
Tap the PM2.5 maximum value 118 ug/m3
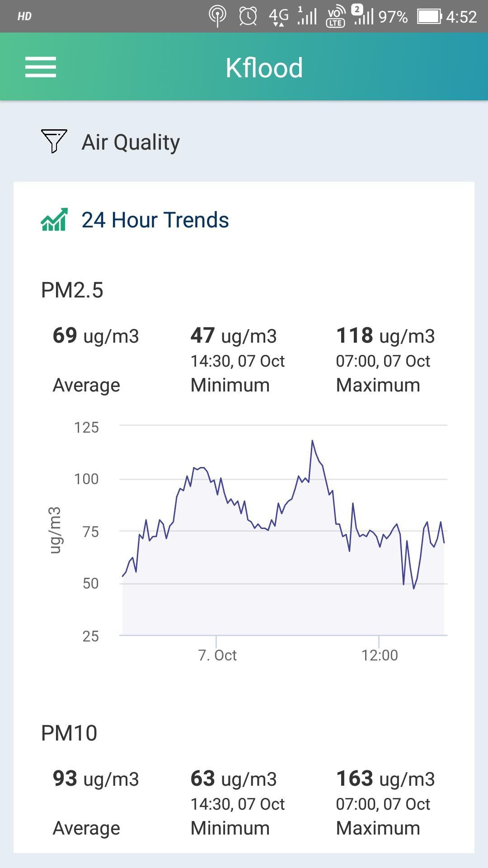[x=385, y=336]
